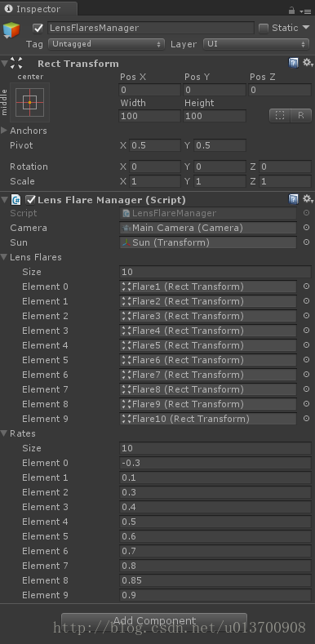Open Lens Flare Manager gear settings menu
The image size is (315, 644).
308,199
